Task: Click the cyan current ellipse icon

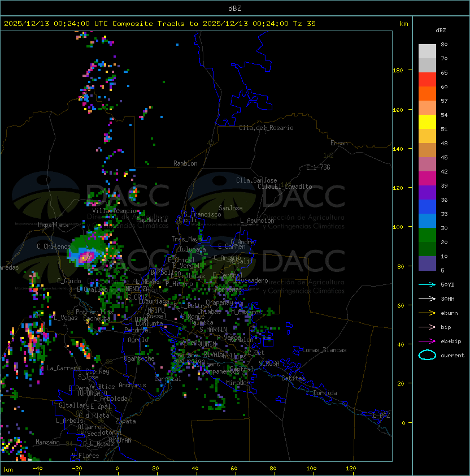Action: coord(427,355)
